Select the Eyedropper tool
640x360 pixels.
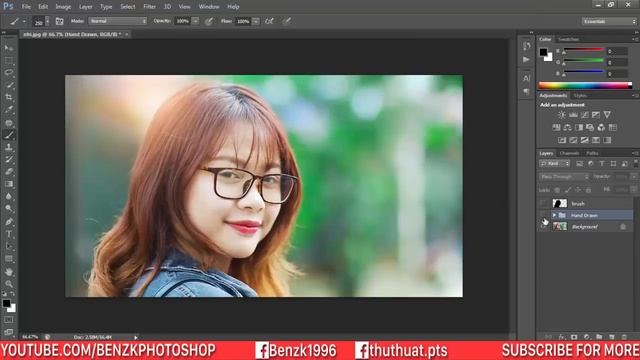coord(9,110)
